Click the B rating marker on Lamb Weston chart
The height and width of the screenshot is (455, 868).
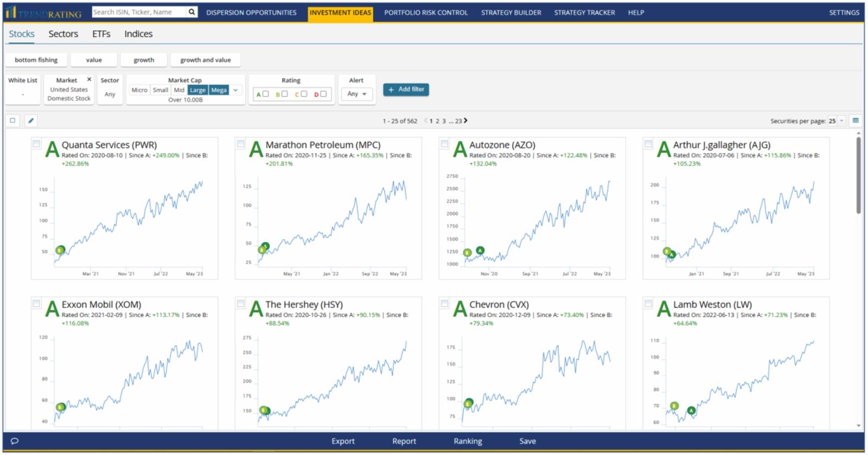click(674, 406)
